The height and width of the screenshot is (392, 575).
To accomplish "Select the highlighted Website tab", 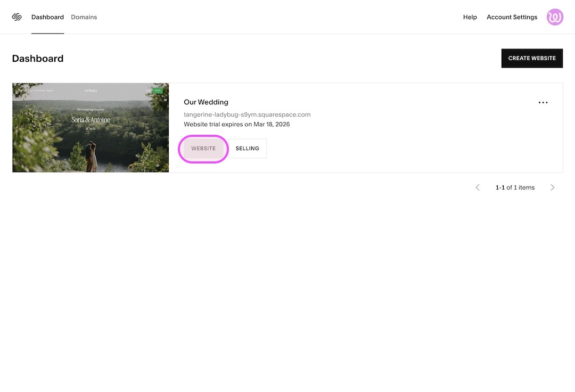I will coord(203,148).
